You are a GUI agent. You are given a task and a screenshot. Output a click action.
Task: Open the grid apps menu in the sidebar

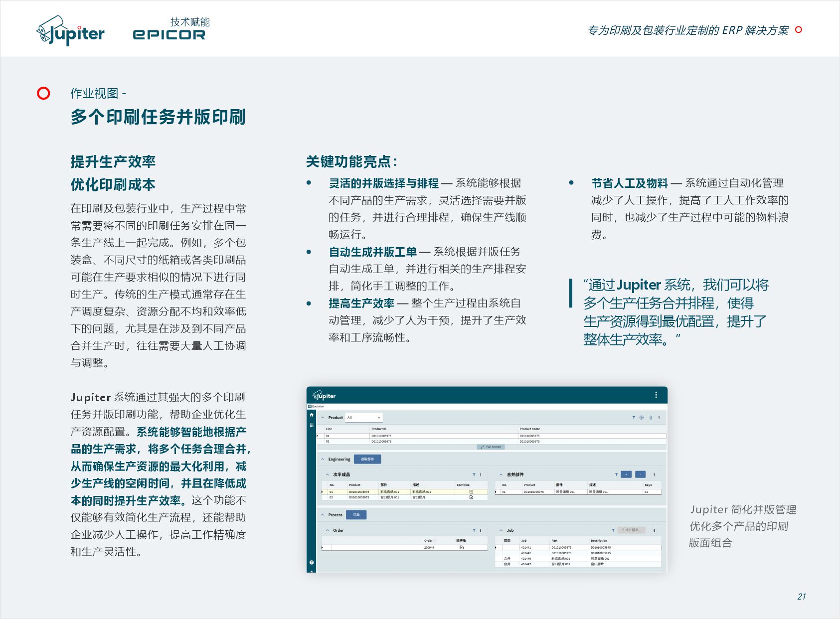tap(312, 425)
